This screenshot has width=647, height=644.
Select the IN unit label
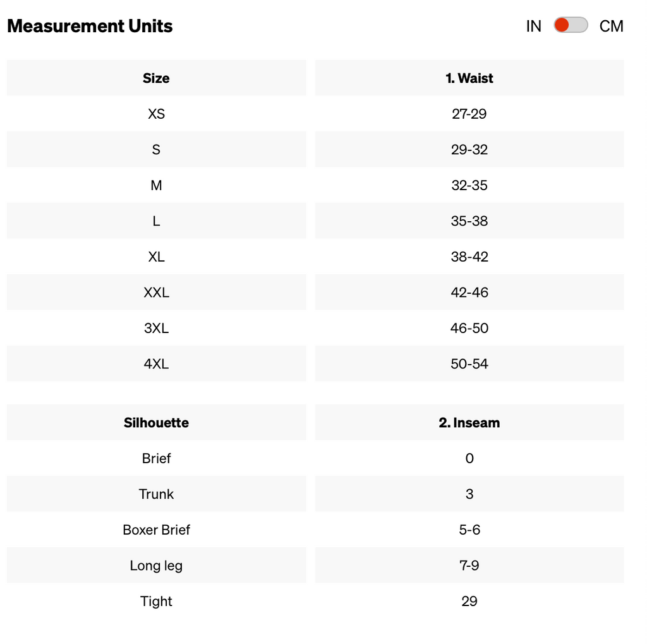(x=533, y=26)
